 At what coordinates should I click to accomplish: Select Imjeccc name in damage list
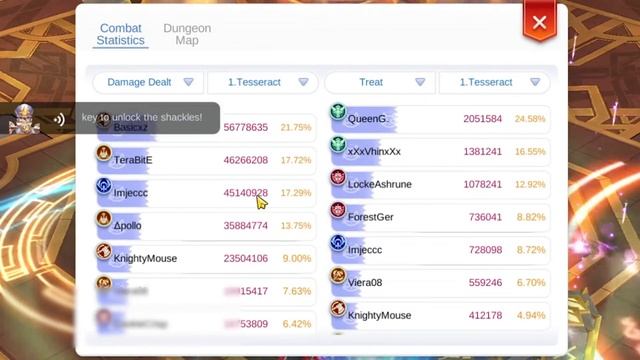[x=131, y=193]
